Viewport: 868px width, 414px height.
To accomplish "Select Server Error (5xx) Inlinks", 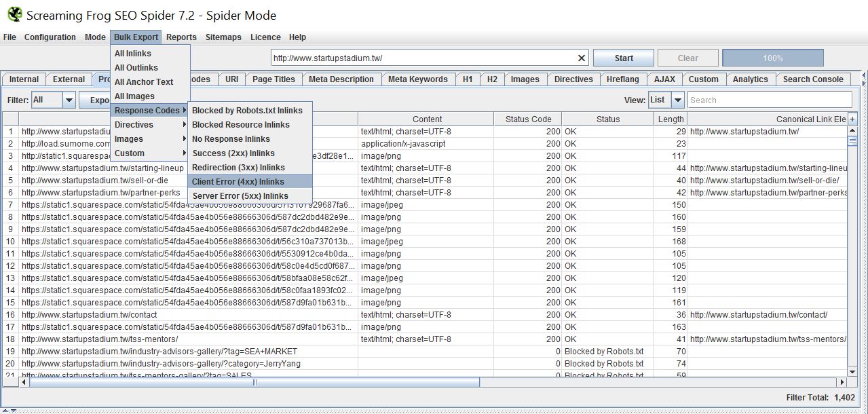I will click(250, 195).
